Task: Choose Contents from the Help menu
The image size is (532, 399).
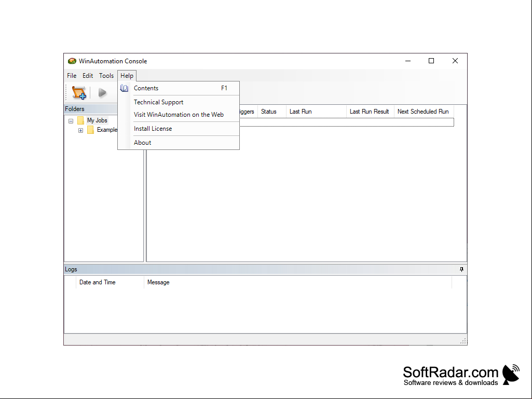Action: [179, 88]
